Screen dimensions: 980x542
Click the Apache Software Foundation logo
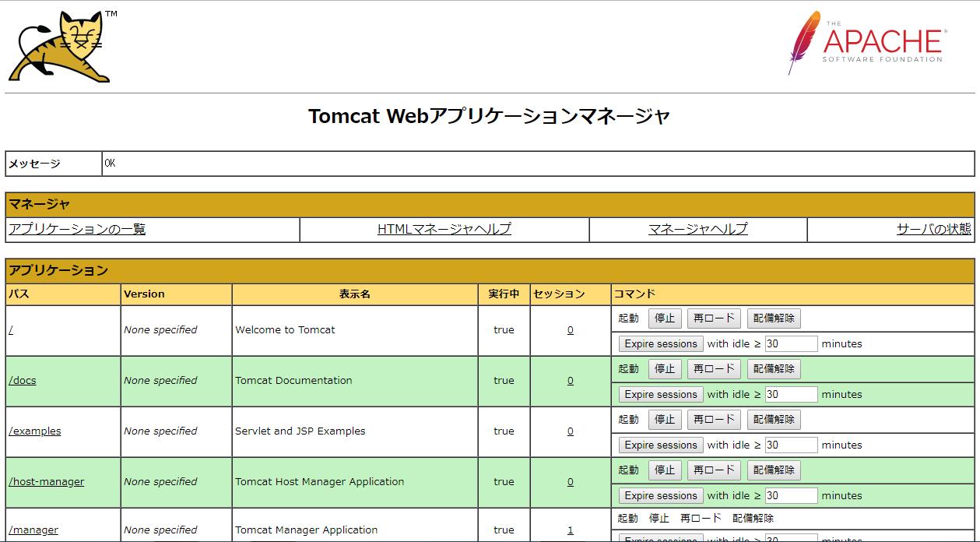867,43
